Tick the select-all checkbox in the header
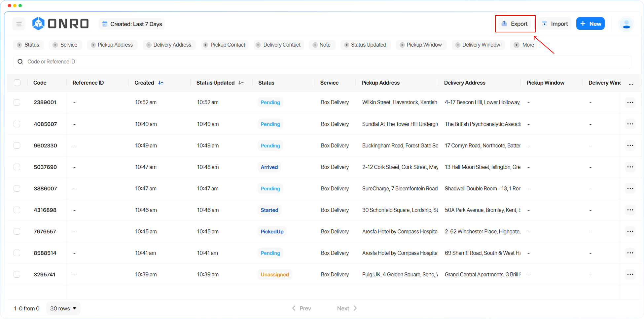Viewport: 644px width, 319px height. click(17, 83)
